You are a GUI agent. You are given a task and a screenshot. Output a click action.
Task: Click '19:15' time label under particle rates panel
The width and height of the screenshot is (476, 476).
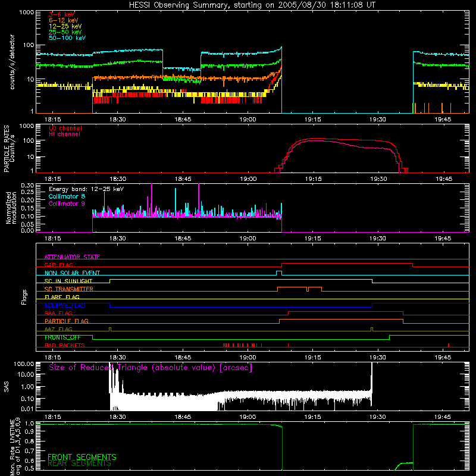(x=314, y=179)
